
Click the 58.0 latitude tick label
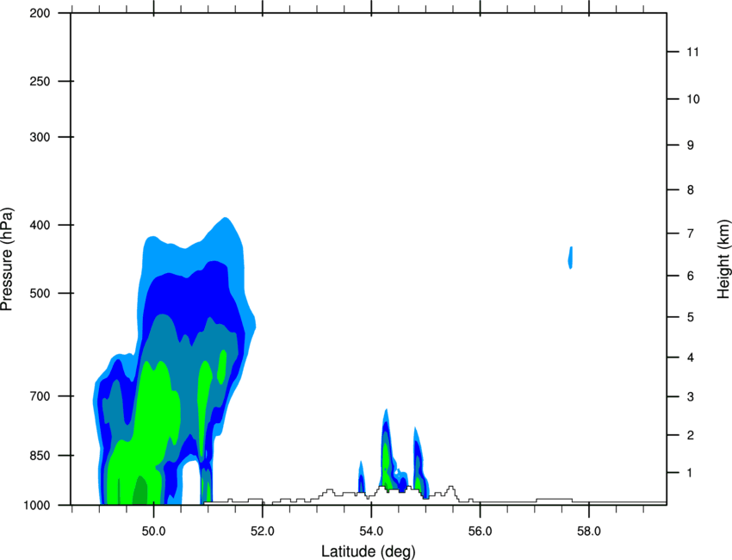(x=589, y=532)
